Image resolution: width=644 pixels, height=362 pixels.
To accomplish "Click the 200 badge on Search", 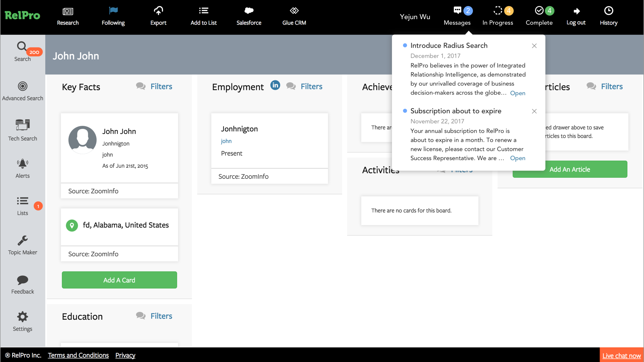I will tap(34, 52).
